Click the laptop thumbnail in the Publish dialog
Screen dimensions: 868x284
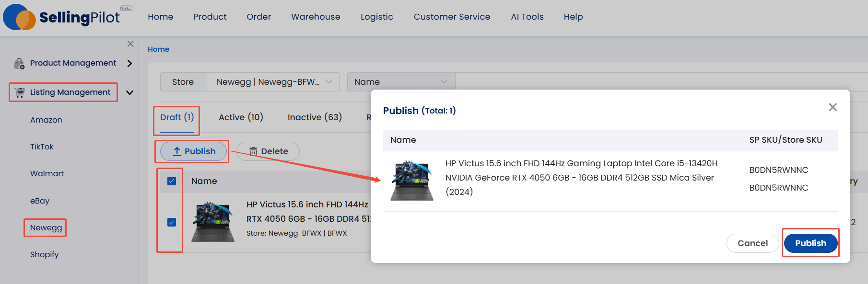coord(412,181)
